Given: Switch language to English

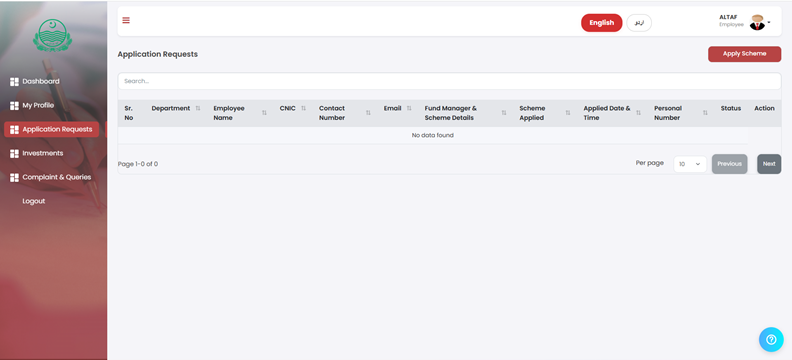Looking at the screenshot, I should (602, 23).
